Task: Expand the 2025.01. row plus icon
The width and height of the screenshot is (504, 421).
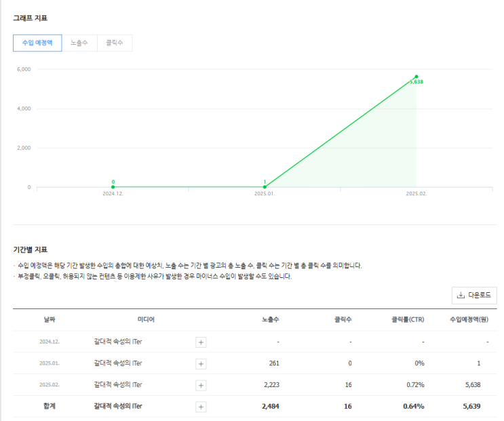Action: [x=201, y=363]
